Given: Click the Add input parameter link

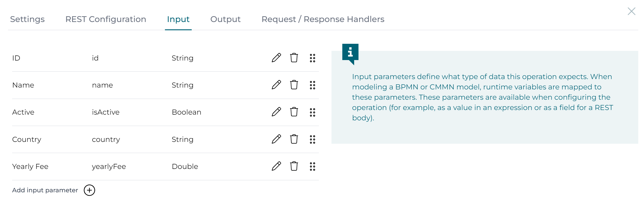Looking at the screenshot, I should [x=45, y=190].
